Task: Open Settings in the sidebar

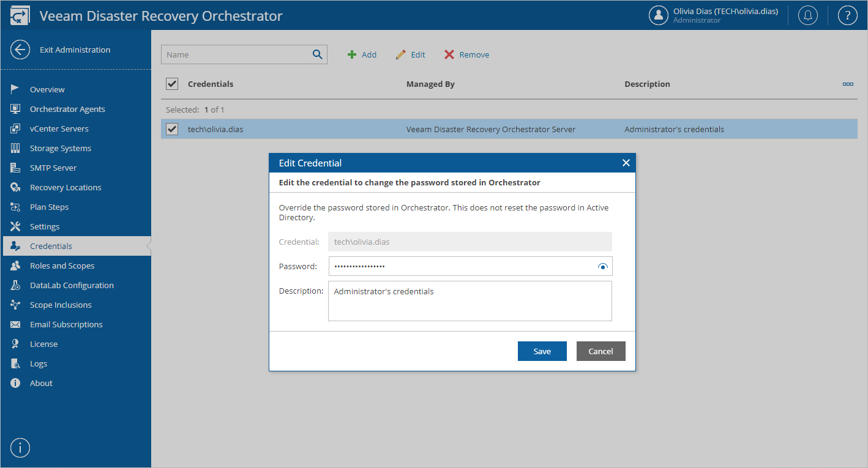Action: pos(45,226)
